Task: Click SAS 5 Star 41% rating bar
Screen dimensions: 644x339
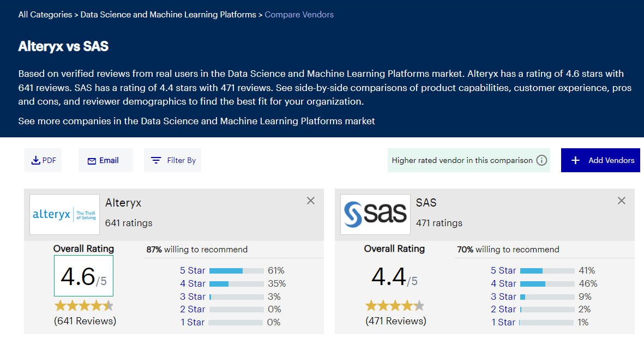Action: pos(547,271)
